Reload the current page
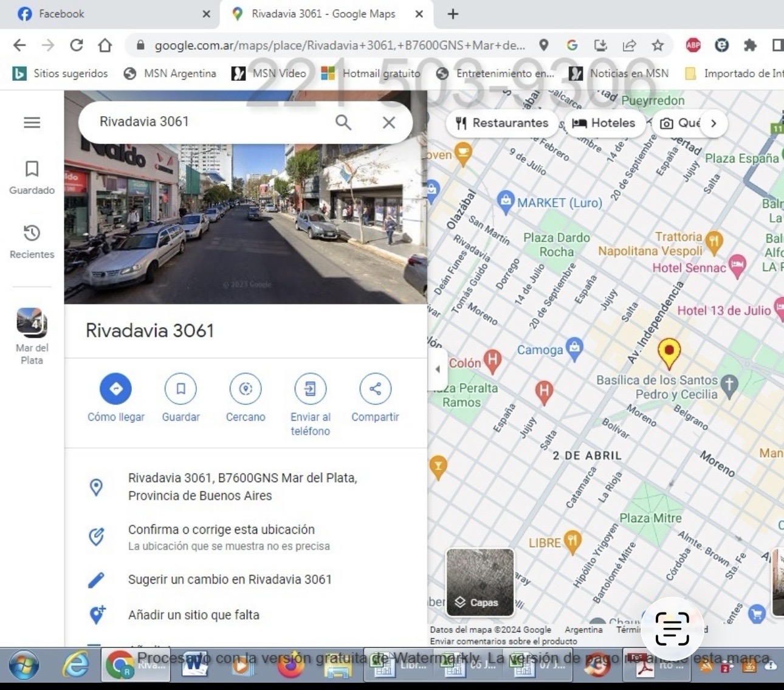 77,45
